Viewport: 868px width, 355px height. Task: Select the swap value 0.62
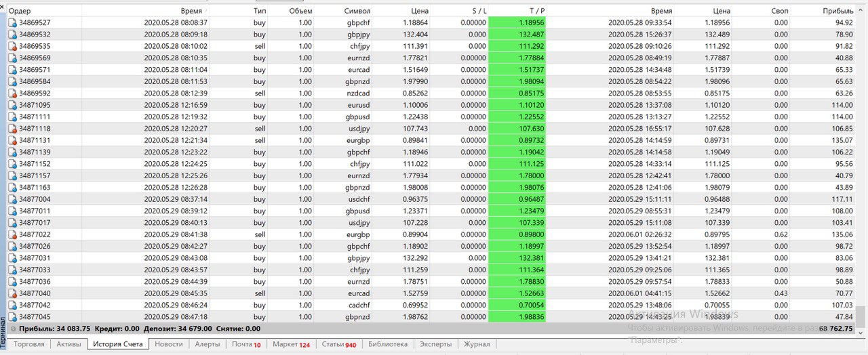[x=781, y=234]
